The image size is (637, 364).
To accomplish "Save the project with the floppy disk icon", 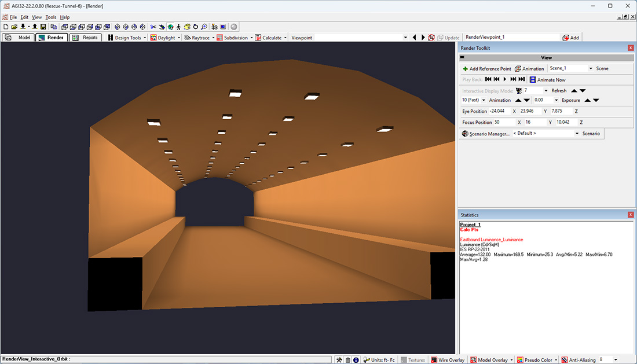I will tap(43, 27).
